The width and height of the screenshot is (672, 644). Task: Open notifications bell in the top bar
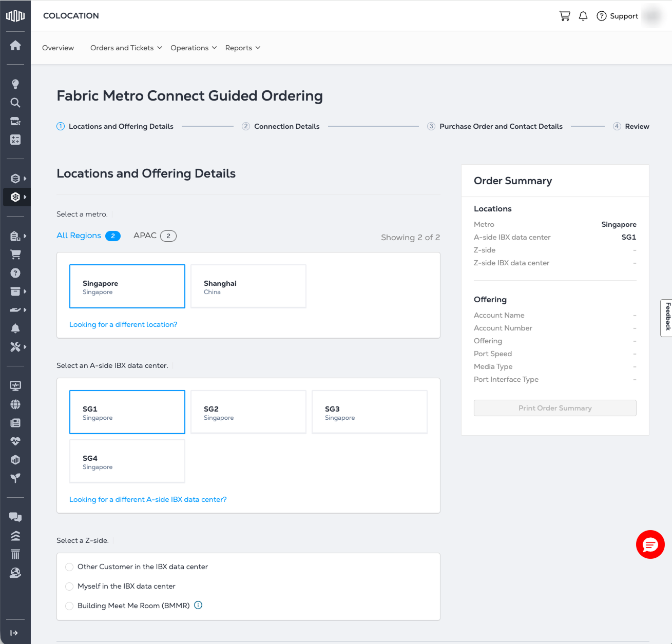click(583, 16)
